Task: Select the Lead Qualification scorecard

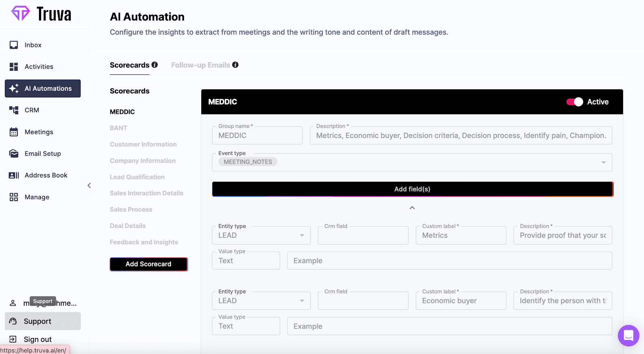Action: coord(137,177)
